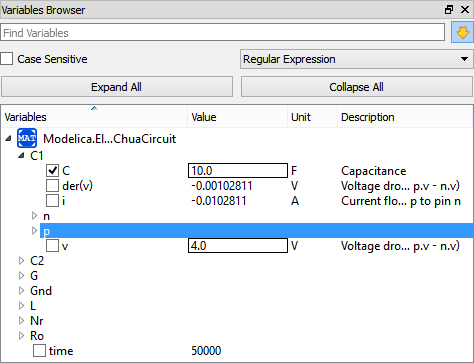Select the Ro component label
Image resolution: width=474 pixels, height=363 pixels.
[x=37, y=336]
